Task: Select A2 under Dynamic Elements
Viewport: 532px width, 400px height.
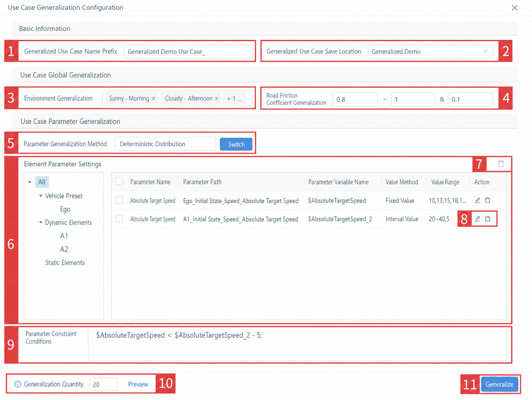Action: 64,249
